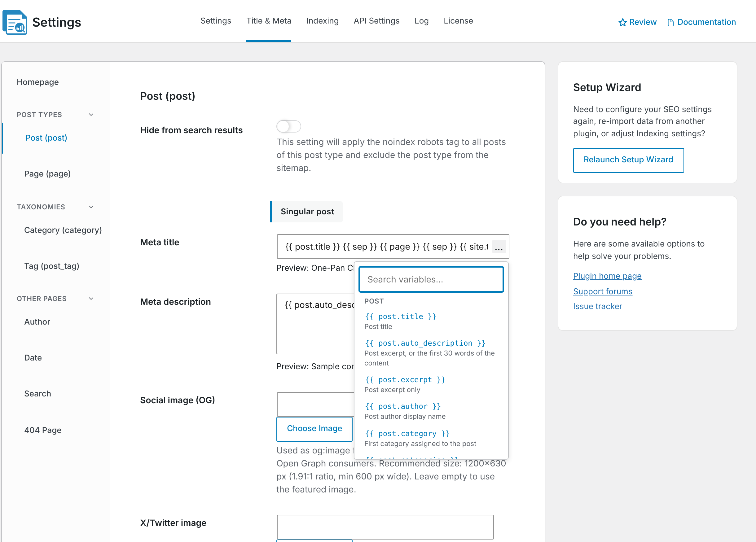Collapse the TAXONOMIES section chevron
This screenshot has width=756, height=542.
(91, 207)
